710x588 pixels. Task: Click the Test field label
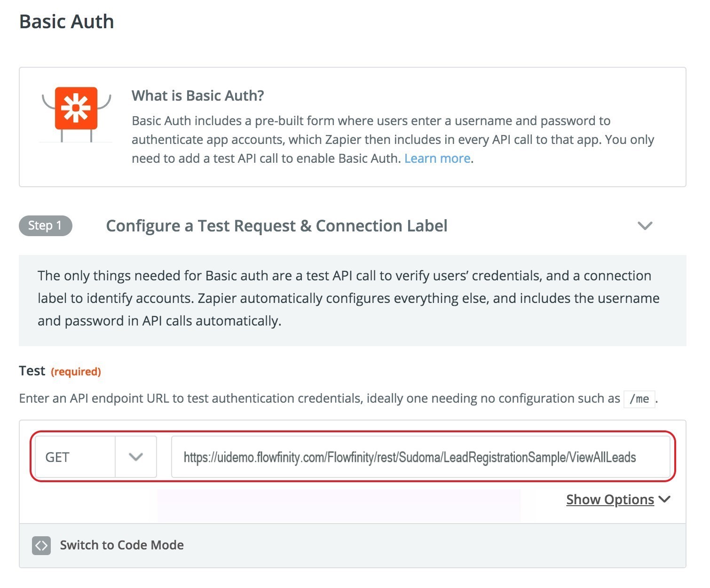tap(32, 371)
